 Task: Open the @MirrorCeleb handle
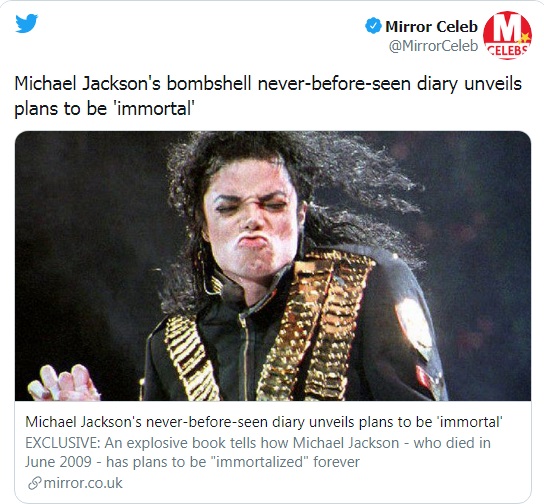[433, 46]
